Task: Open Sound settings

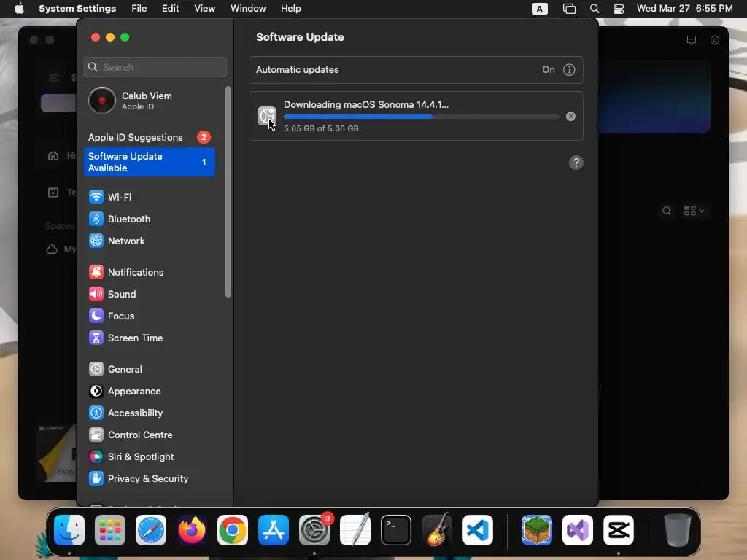Action: tap(149, 294)
